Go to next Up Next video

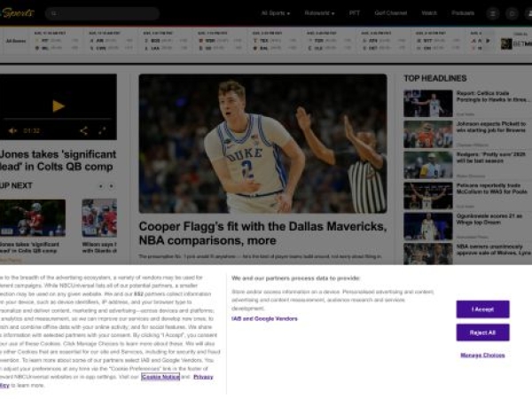click(x=112, y=186)
